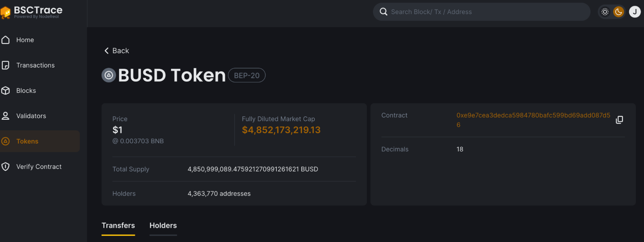The height and width of the screenshot is (242, 644).
Task: Click the search magnifier icon
Action: pos(383,12)
